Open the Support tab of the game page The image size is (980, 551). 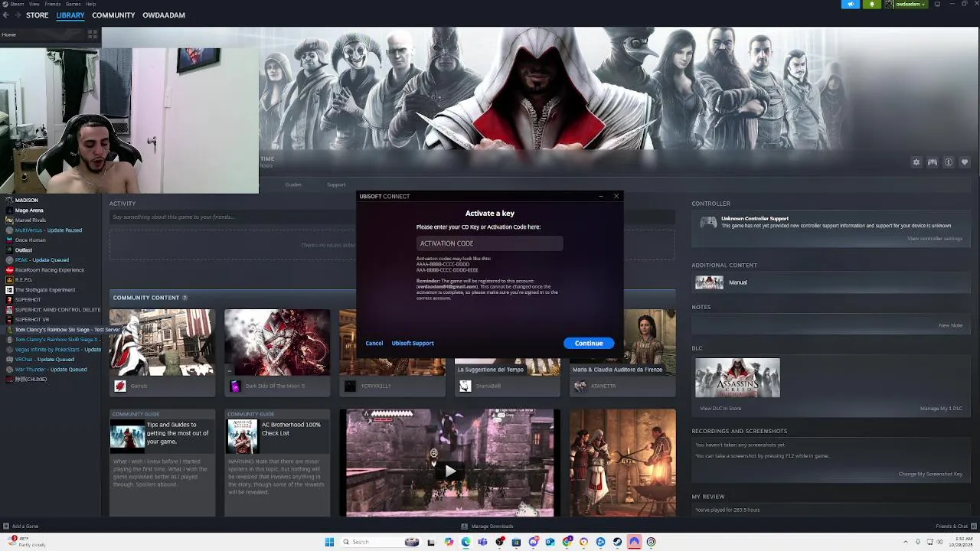336,184
